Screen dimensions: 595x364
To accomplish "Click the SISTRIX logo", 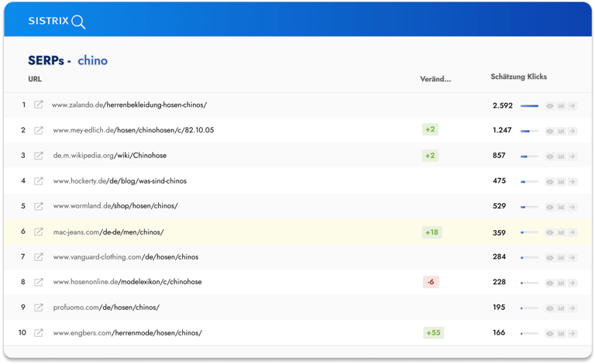I will tap(57, 21).
